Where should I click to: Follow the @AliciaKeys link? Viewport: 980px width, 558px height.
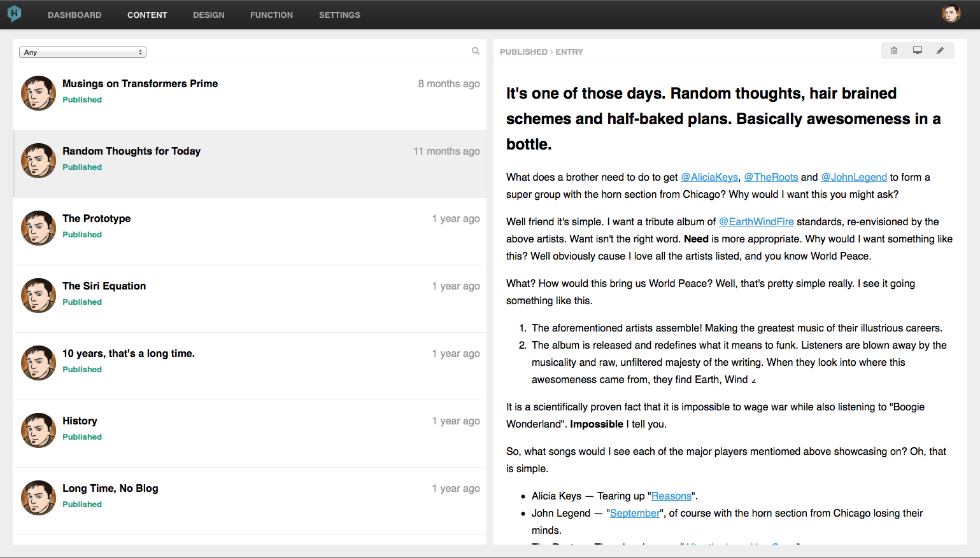[x=709, y=178]
